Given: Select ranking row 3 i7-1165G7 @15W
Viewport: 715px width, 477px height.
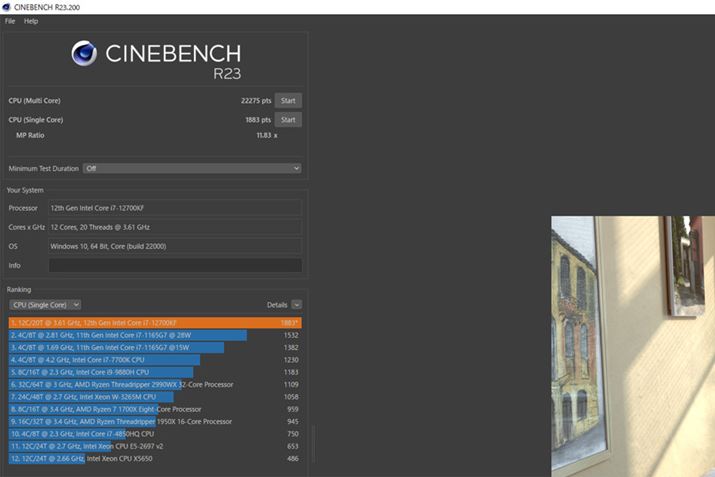Looking at the screenshot, I should pos(155,347).
